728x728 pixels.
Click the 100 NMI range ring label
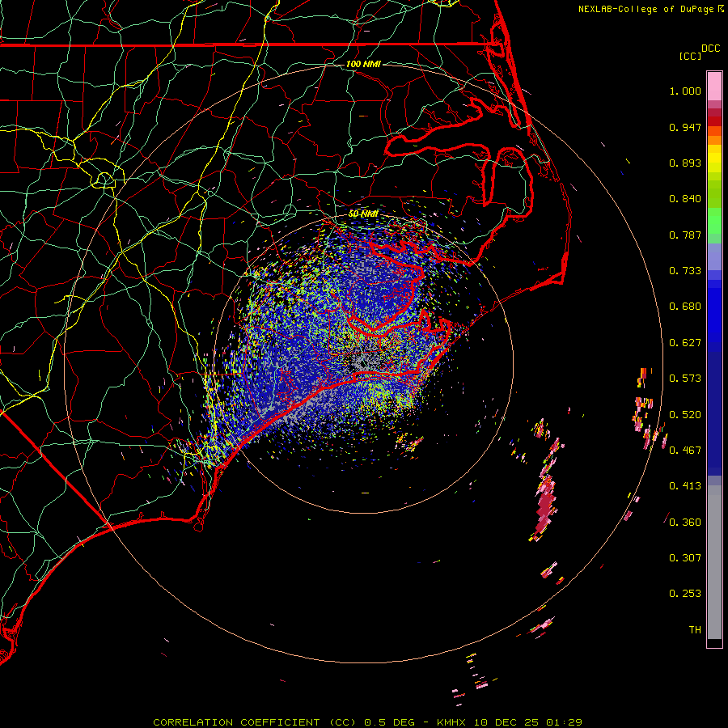point(363,64)
